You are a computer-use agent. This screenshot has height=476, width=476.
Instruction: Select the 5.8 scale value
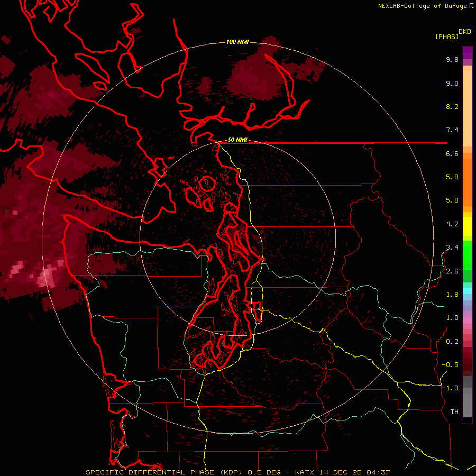(x=452, y=177)
